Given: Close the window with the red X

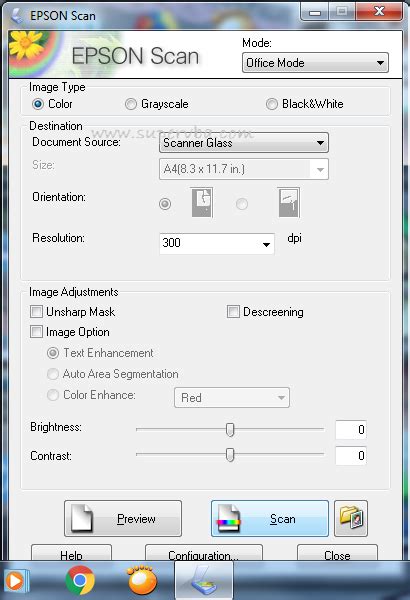Looking at the screenshot, I should point(379,11).
